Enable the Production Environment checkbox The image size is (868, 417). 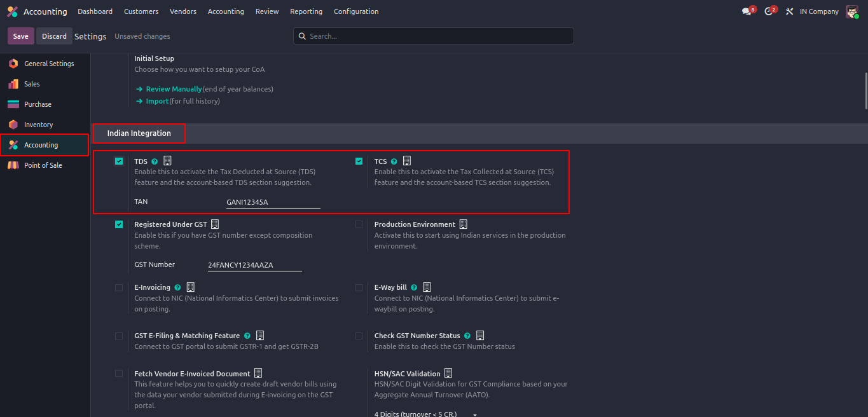click(359, 224)
